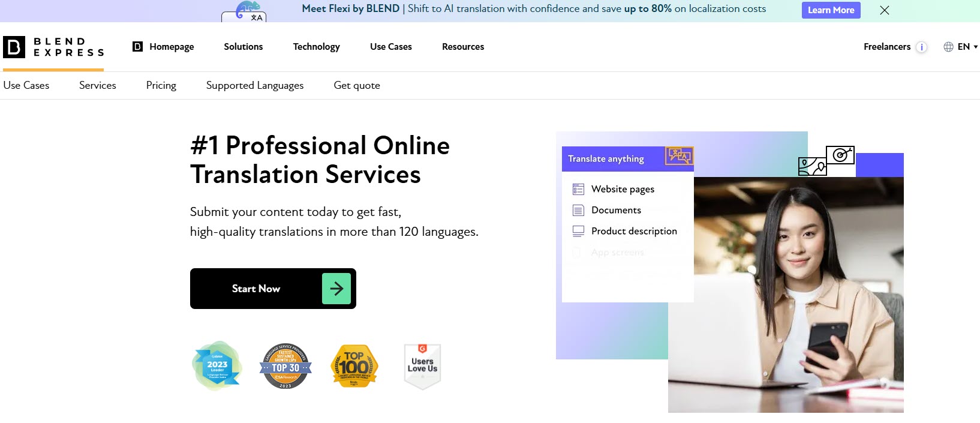Click the Learn More banner button

point(831,10)
